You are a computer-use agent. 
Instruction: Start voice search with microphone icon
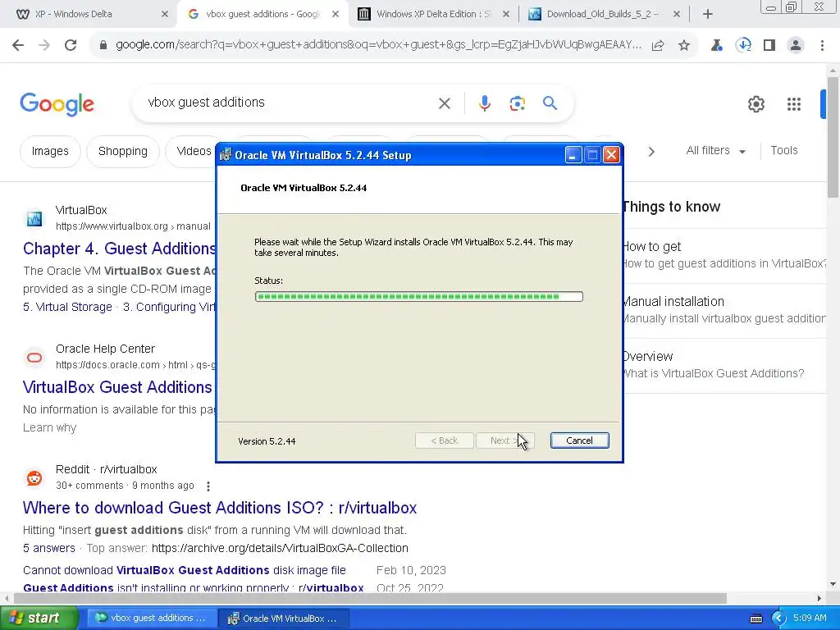pyautogui.click(x=484, y=103)
